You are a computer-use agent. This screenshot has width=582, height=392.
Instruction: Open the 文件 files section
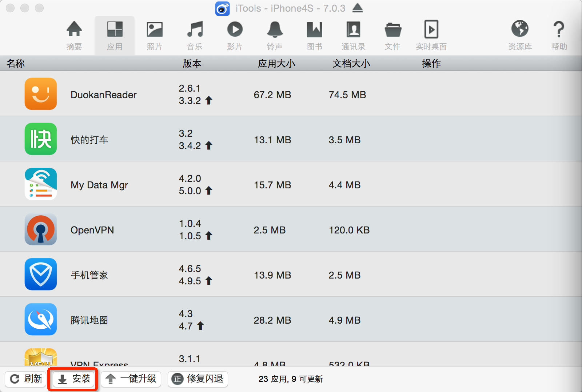click(393, 36)
